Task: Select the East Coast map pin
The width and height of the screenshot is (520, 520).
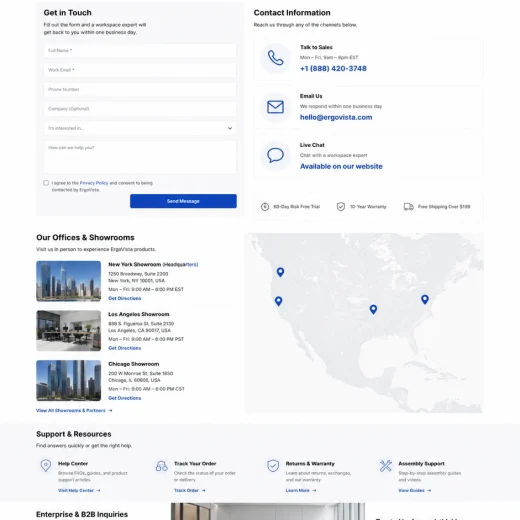Action: pyautogui.click(x=425, y=300)
